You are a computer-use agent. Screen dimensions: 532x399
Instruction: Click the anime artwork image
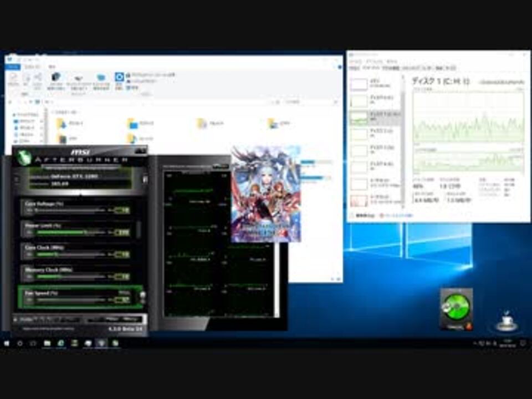[x=266, y=194]
